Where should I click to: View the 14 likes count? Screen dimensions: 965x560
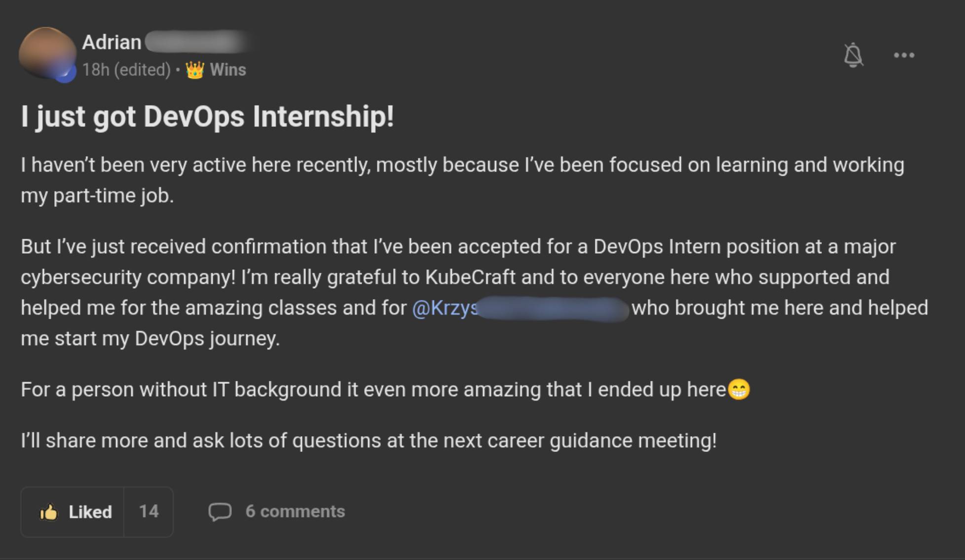pos(148,512)
